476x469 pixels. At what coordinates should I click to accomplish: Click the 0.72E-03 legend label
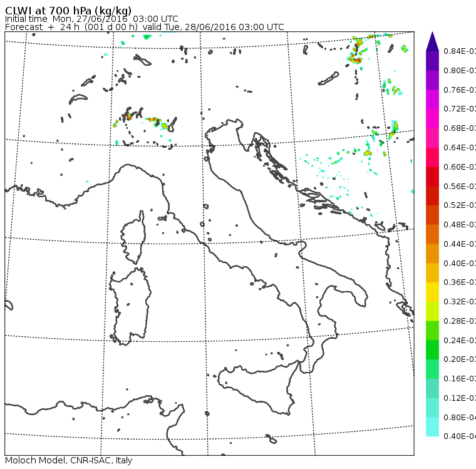460,109
